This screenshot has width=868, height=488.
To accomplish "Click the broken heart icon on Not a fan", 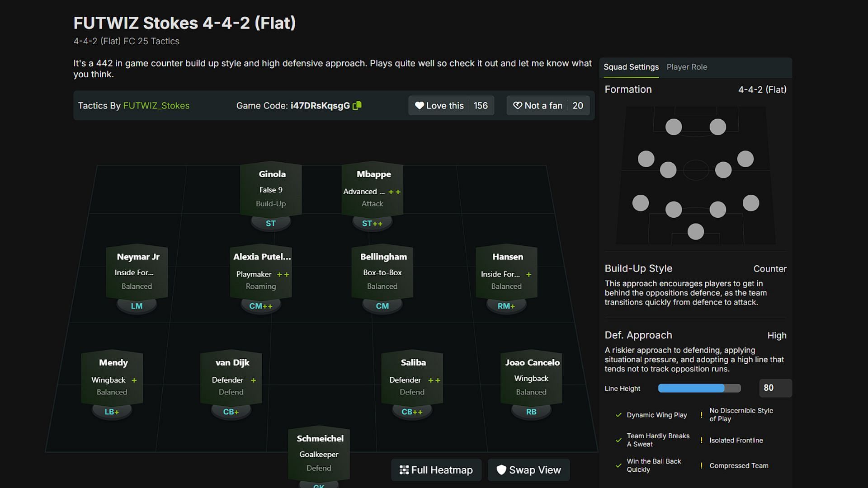I will coord(518,105).
